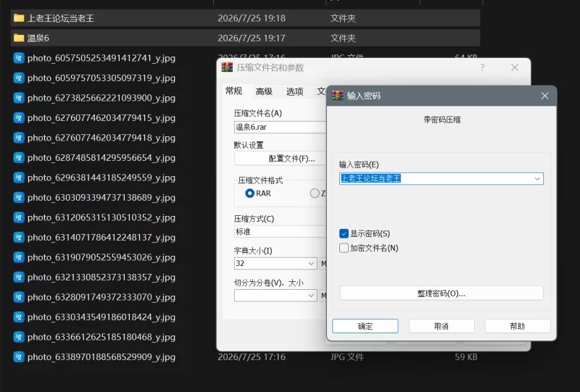Click the image icon of photo_6321330852373138357_y.jpg
Screen dimensions: 580x392
(19, 278)
